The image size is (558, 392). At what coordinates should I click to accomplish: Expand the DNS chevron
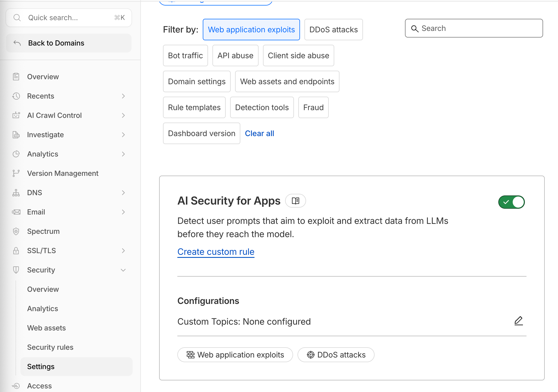[123, 193]
